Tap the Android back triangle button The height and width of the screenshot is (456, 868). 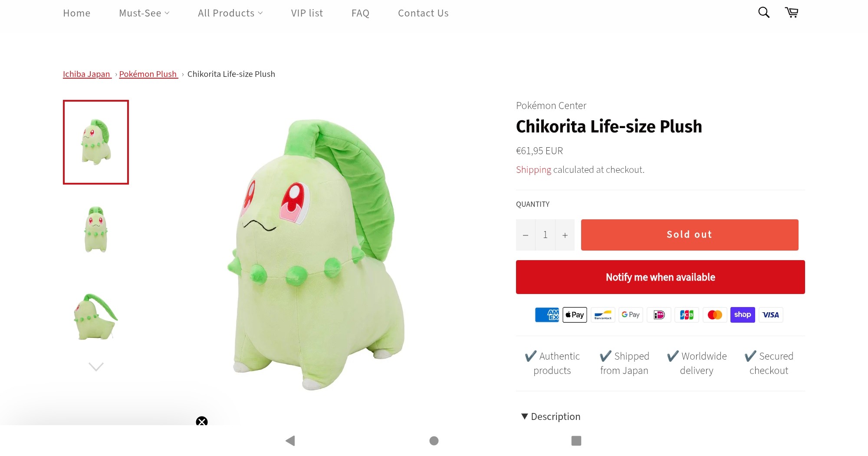[x=290, y=441]
